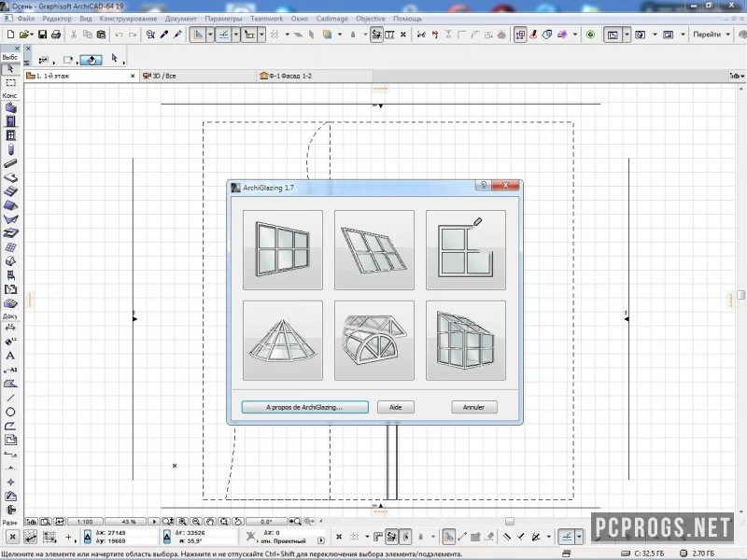
Task: Click ArchiGlazing dialog help question mark
Action: pos(483,185)
